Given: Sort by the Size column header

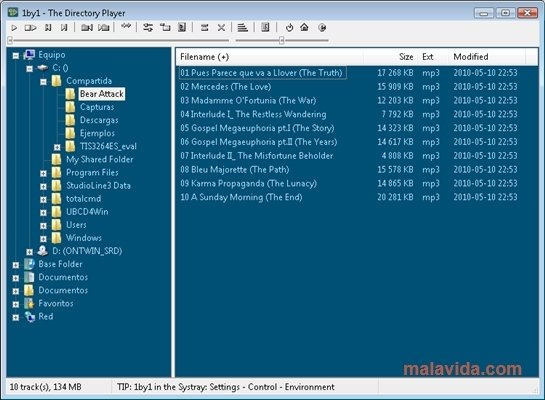Looking at the screenshot, I should point(406,57).
